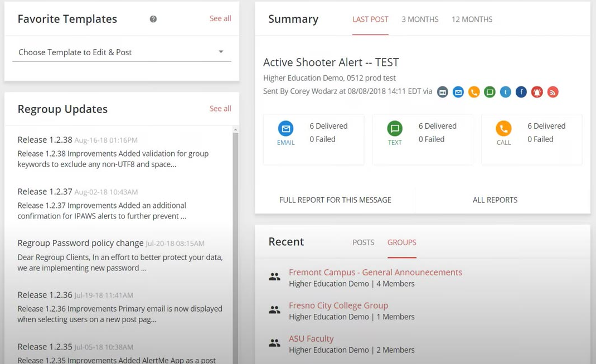The height and width of the screenshot is (364, 596).
Task: Open Fremont Campus - General Announcements group
Action: [x=375, y=273]
